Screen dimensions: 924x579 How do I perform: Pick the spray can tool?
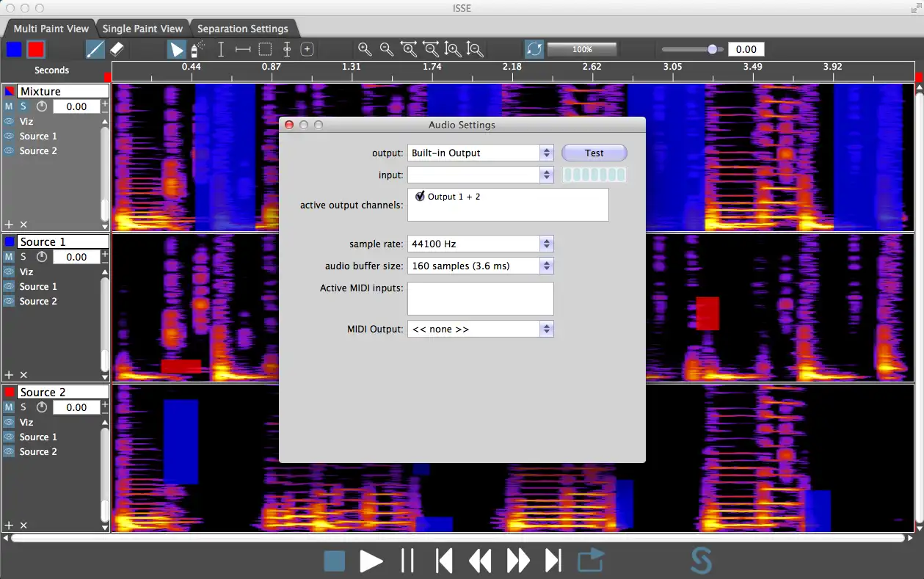[197, 49]
